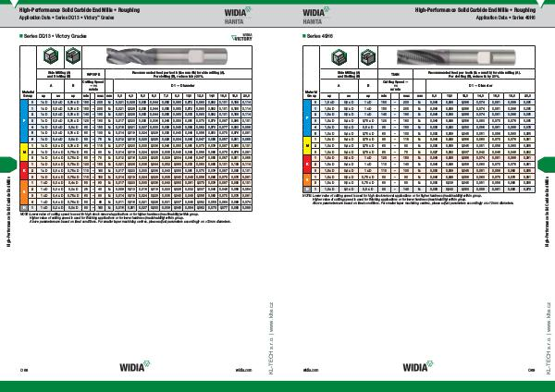Select the NOTE paragraph below 4GH6 table

[x=408, y=200]
